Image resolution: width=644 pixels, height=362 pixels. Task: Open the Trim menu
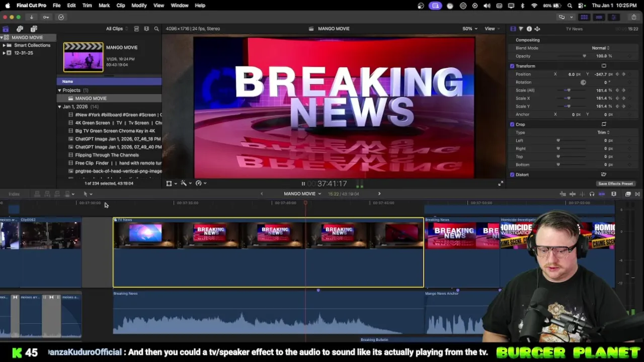87,6
